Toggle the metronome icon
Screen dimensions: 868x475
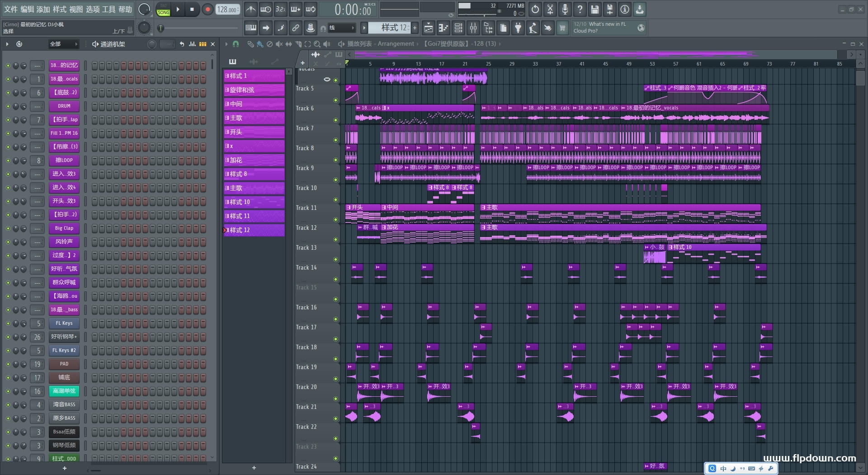pos(251,9)
